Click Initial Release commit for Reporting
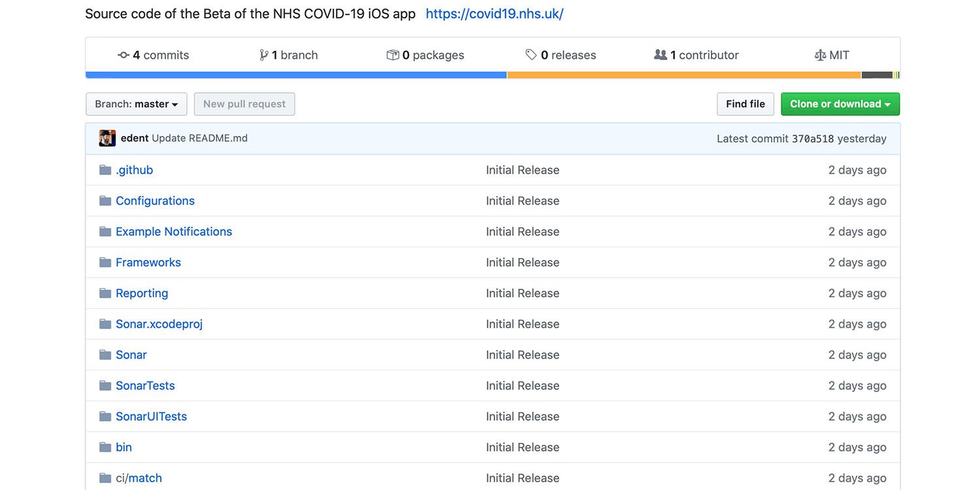This screenshot has height=490, width=980. tap(523, 293)
